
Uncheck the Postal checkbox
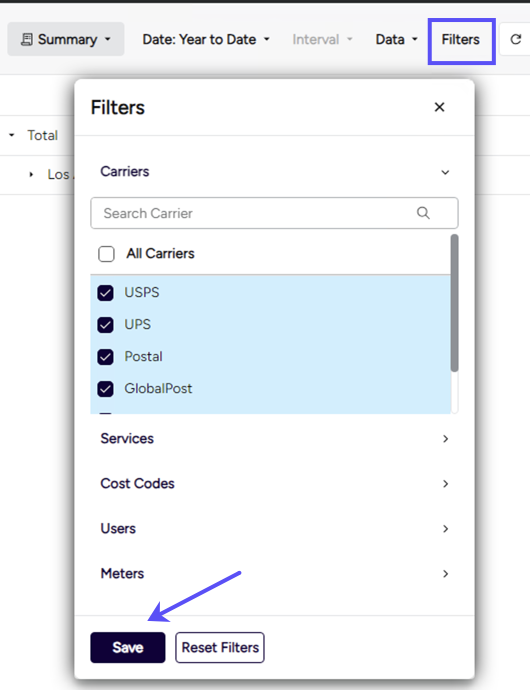click(105, 357)
